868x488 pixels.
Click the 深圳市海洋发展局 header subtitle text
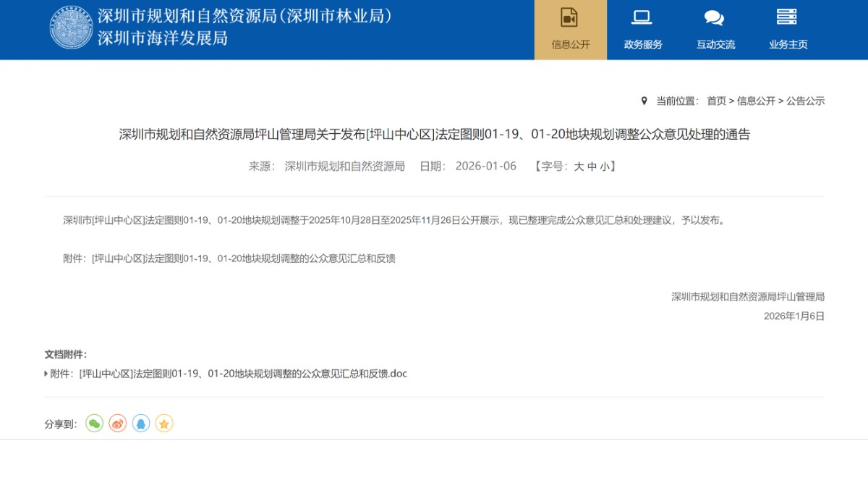pos(163,38)
